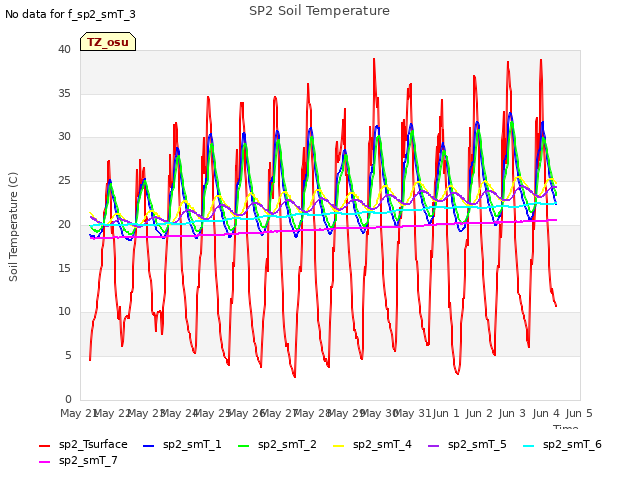Click the sp2_smT_7 legend entry
The height and width of the screenshot is (480, 640).
(x=78, y=460)
